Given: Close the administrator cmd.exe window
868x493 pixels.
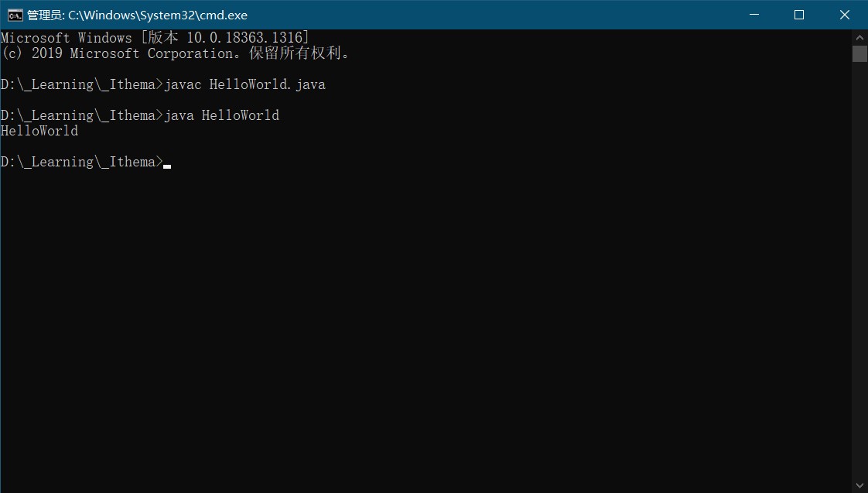Looking at the screenshot, I should click(x=845, y=15).
